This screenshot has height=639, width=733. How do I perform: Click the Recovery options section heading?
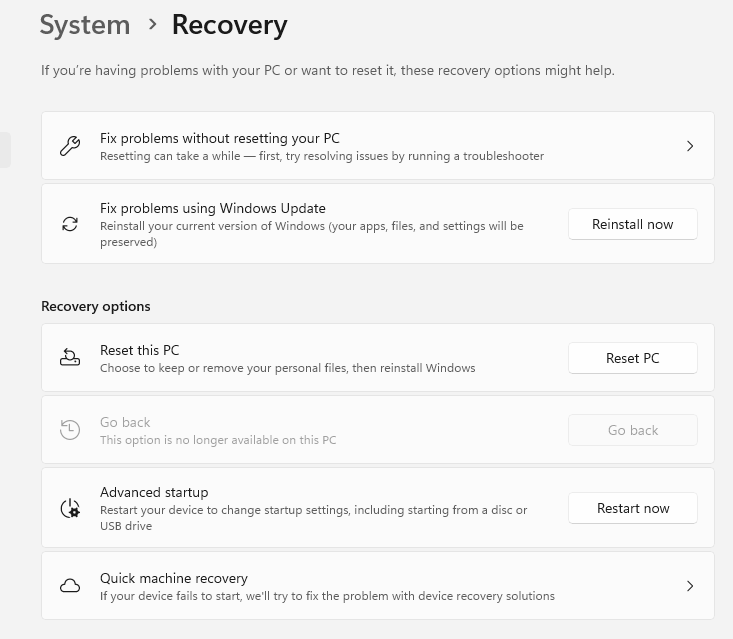[96, 306]
